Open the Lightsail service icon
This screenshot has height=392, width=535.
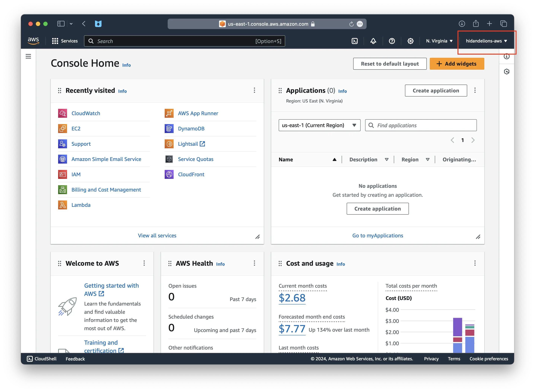169,144
